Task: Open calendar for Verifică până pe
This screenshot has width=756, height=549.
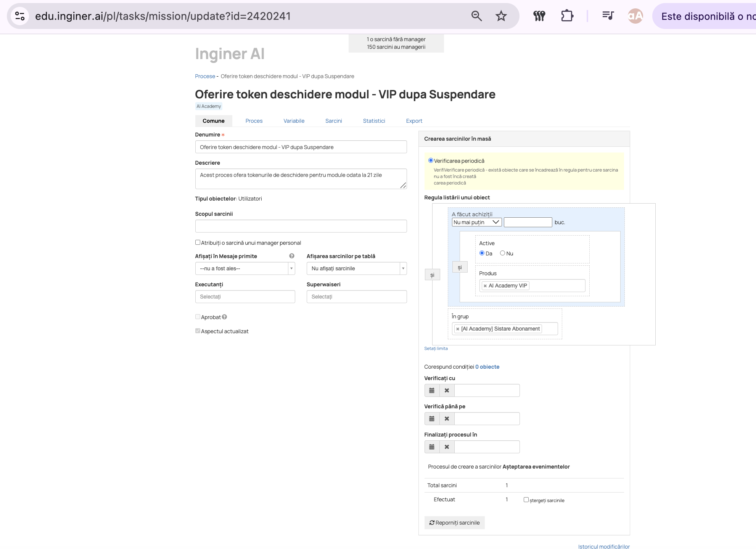Action: [432, 419]
